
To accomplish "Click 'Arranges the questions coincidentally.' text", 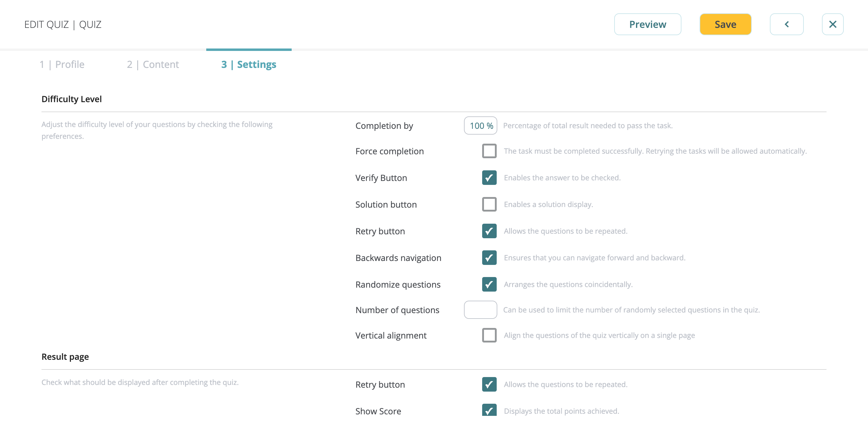I will (568, 284).
